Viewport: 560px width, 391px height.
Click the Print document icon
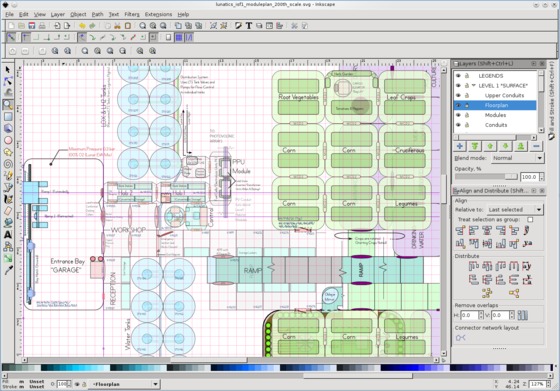click(42, 26)
